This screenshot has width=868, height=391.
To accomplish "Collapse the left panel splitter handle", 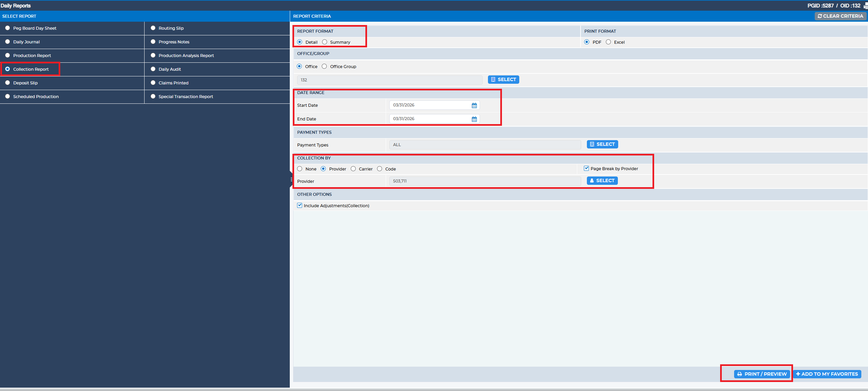I will point(291,179).
